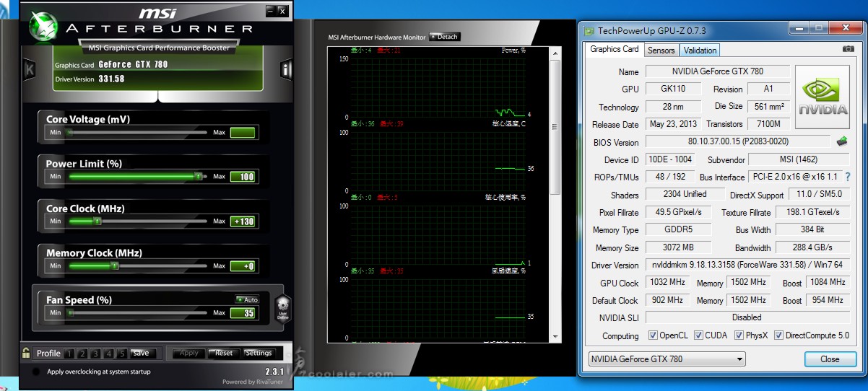This screenshot has width=868, height=391.
Task: Open the information panel with the i icon
Action: pos(286,70)
